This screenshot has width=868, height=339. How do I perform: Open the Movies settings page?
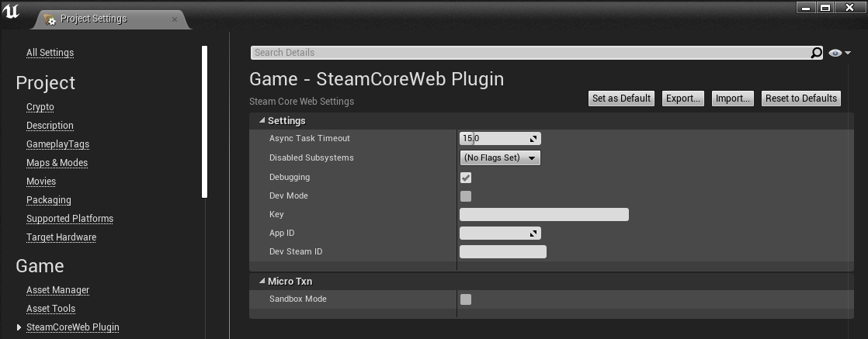(x=41, y=182)
